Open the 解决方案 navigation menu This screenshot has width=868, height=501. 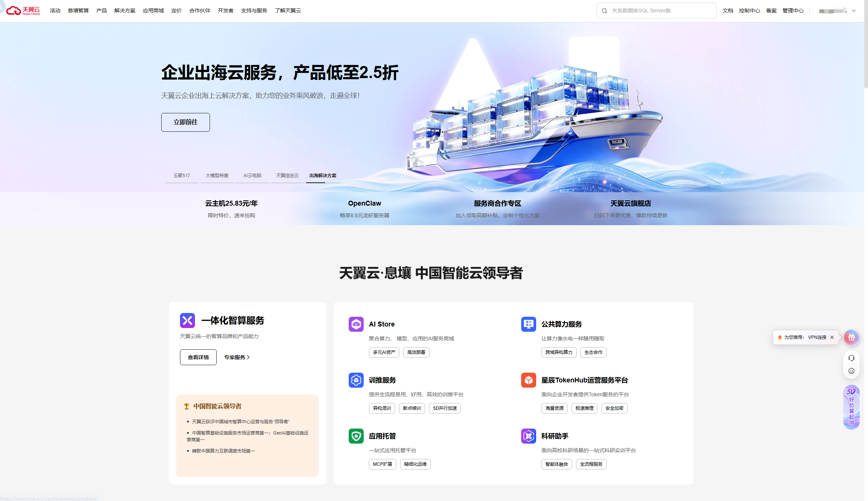[125, 11]
